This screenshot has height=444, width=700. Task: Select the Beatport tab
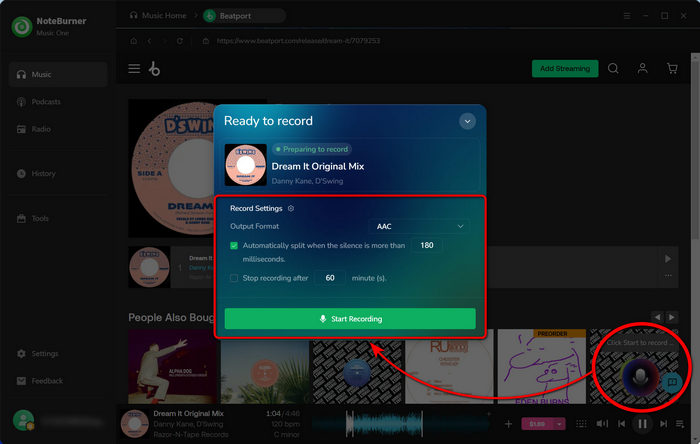(x=244, y=16)
